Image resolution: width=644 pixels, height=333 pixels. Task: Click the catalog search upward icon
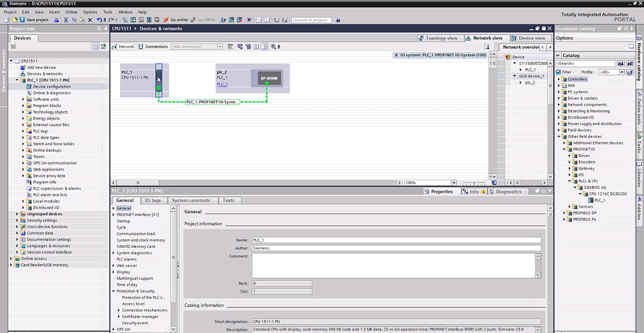click(630, 63)
